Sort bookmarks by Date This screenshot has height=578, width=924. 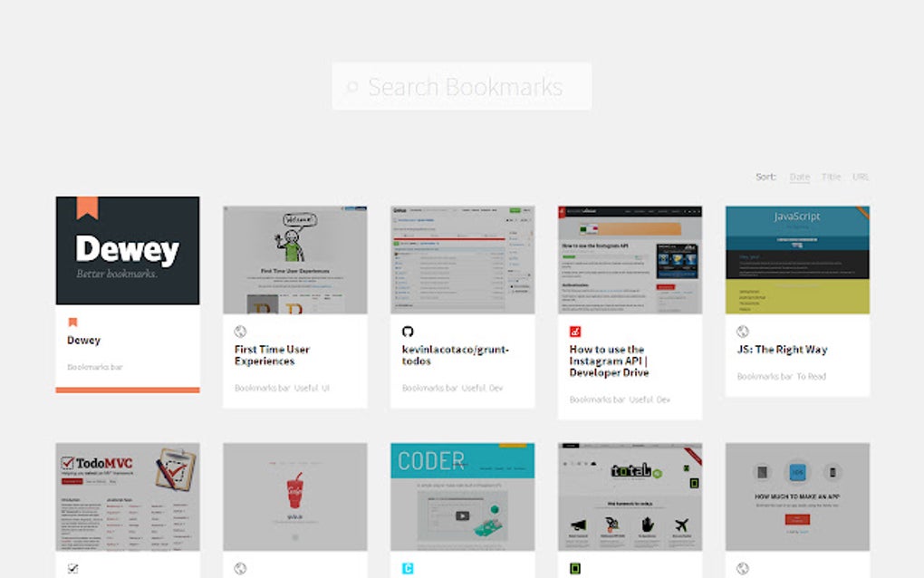[x=800, y=177]
